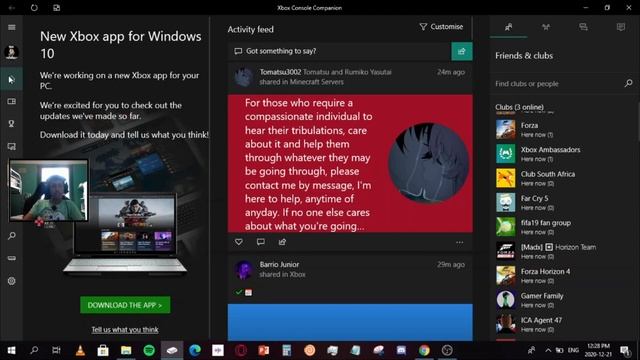Open VLC media player from taskbar
The width and height of the screenshot is (640, 360).
point(80,350)
